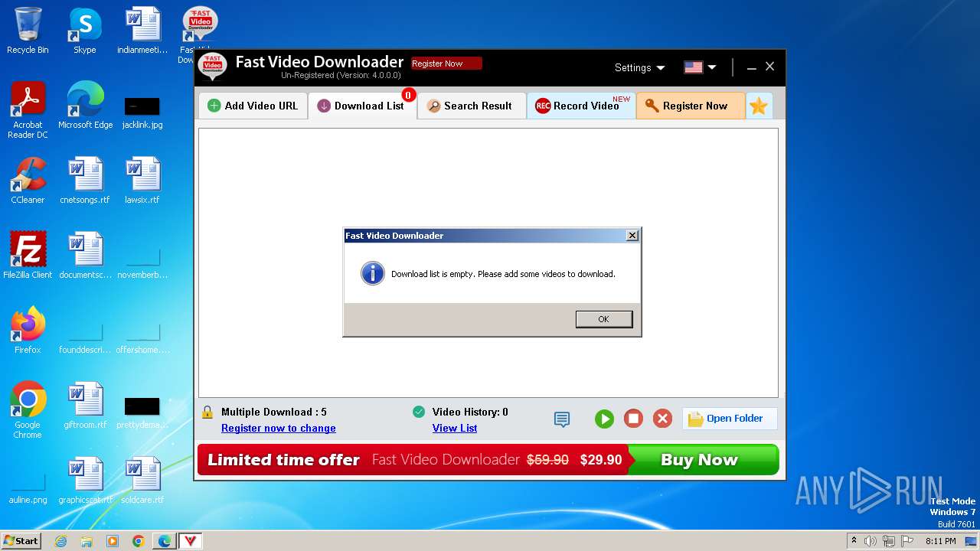Switch to the Download List tab
This screenshot has height=551, width=980.
[361, 106]
